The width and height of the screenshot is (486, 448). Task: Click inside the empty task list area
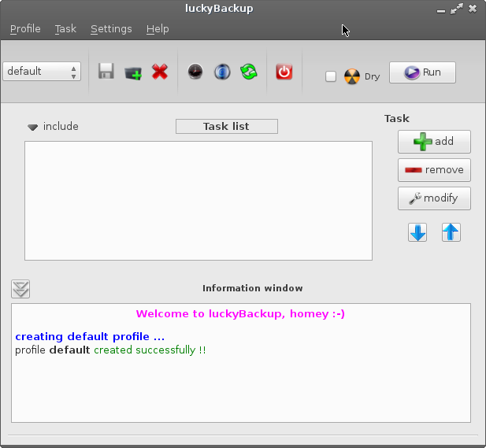click(x=198, y=201)
